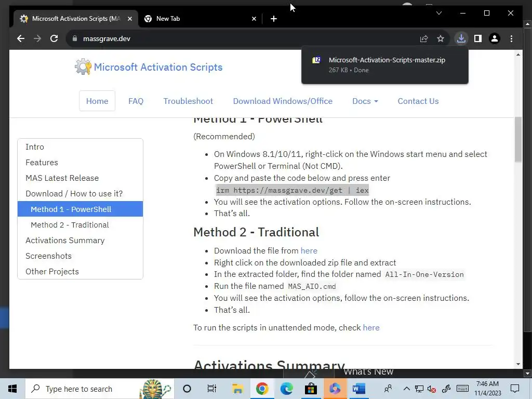The image size is (532, 399).
Task: Click the irm https://massgrave.dev/get code snippet
Action: point(292,190)
